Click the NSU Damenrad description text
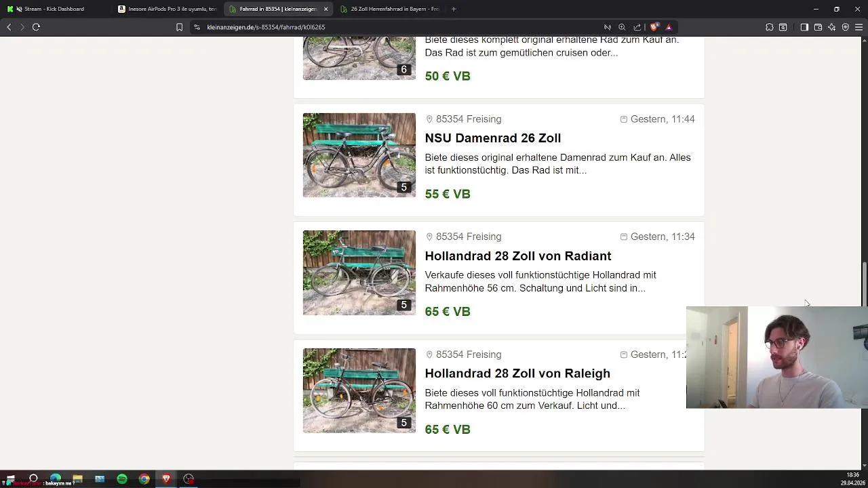 pyautogui.click(x=557, y=164)
